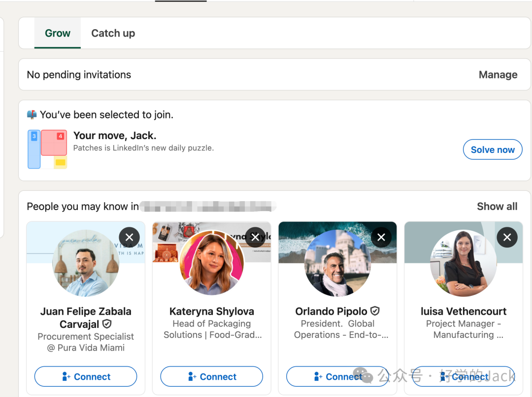This screenshot has width=532, height=397.
Task: Click Show all people you may know
Action: [x=497, y=207]
